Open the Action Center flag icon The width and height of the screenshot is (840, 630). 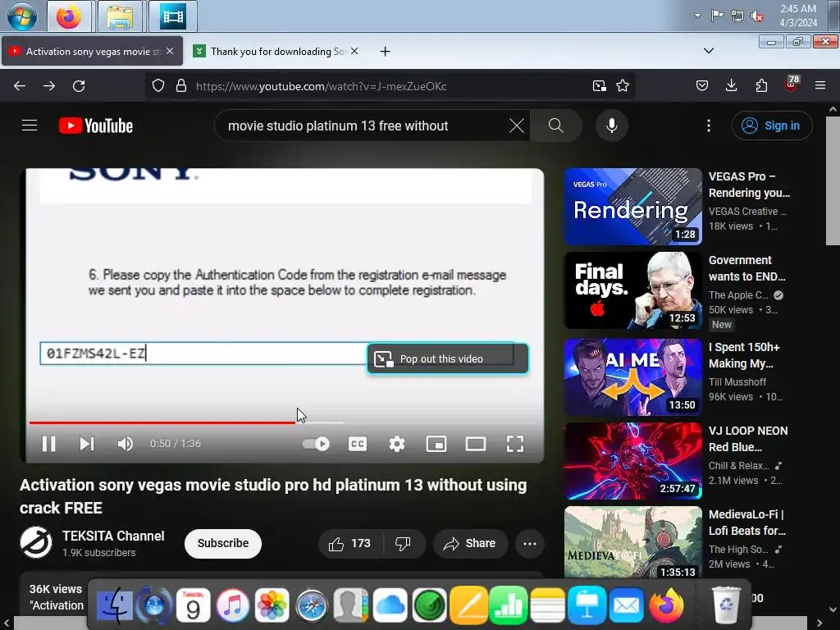point(717,16)
